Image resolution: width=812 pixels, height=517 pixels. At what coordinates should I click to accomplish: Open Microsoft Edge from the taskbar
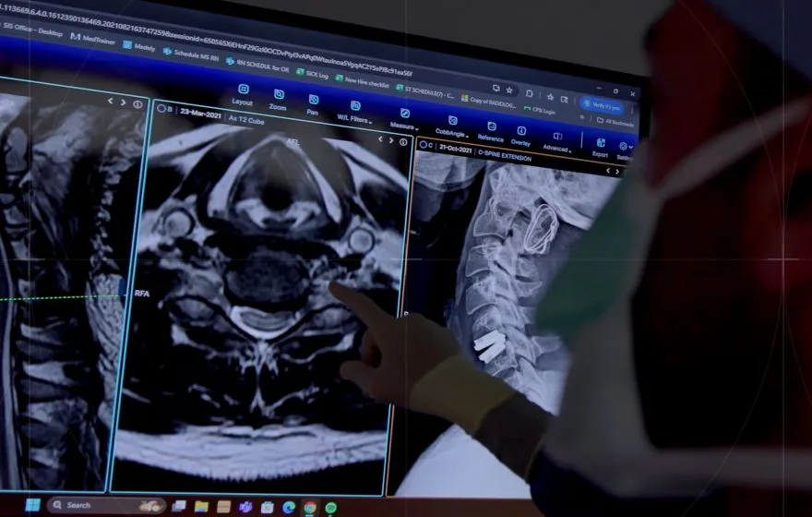click(289, 508)
